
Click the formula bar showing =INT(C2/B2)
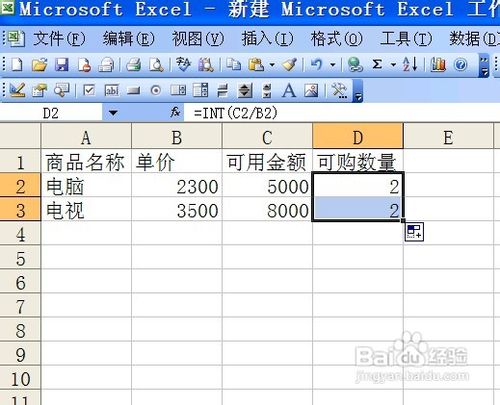pyautogui.click(x=342, y=113)
